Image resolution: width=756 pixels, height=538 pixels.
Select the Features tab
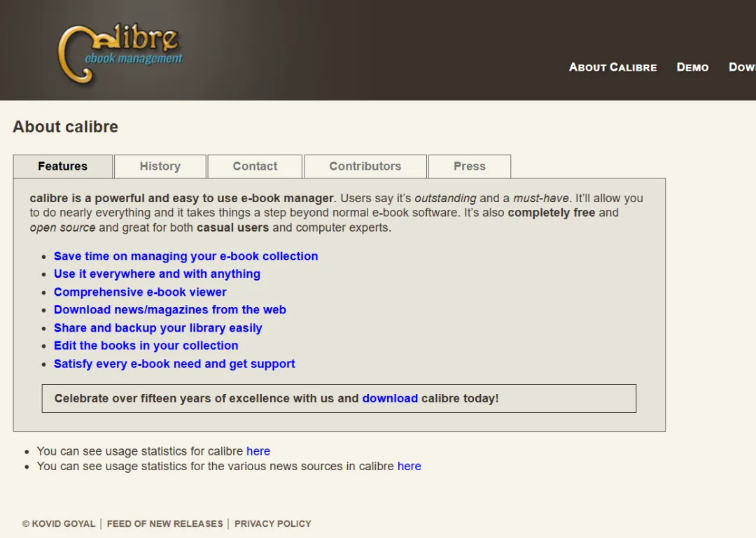click(63, 167)
